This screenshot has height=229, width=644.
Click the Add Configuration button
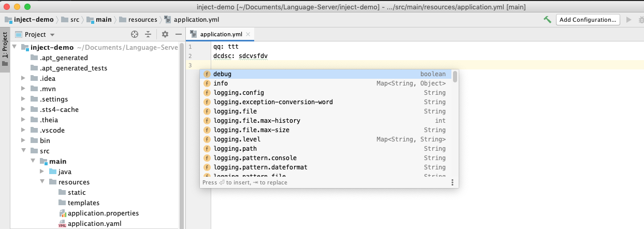click(588, 20)
